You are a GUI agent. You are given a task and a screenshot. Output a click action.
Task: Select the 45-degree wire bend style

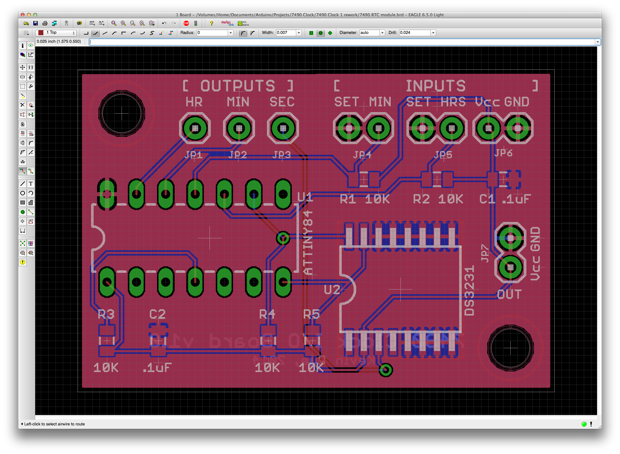click(95, 33)
